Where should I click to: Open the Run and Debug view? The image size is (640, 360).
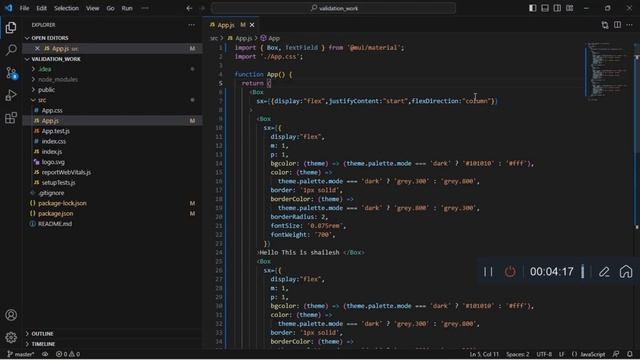tap(11, 95)
